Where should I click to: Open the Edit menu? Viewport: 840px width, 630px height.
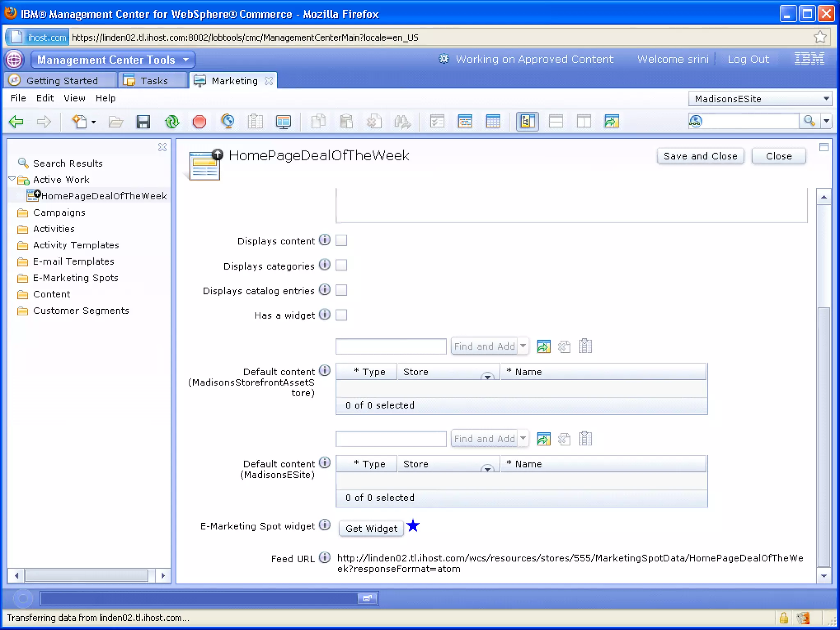[x=45, y=98]
